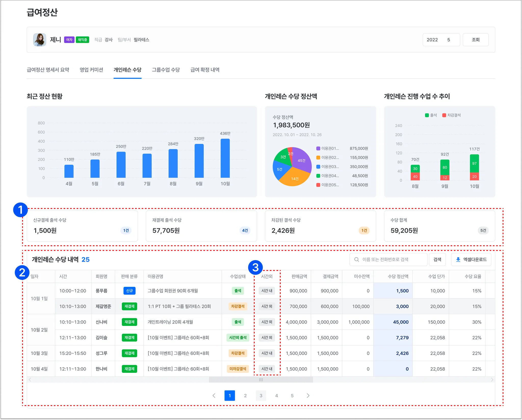Click the green 출석 legend marker
Viewport: 522px width, 420px height.
(x=427, y=115)
